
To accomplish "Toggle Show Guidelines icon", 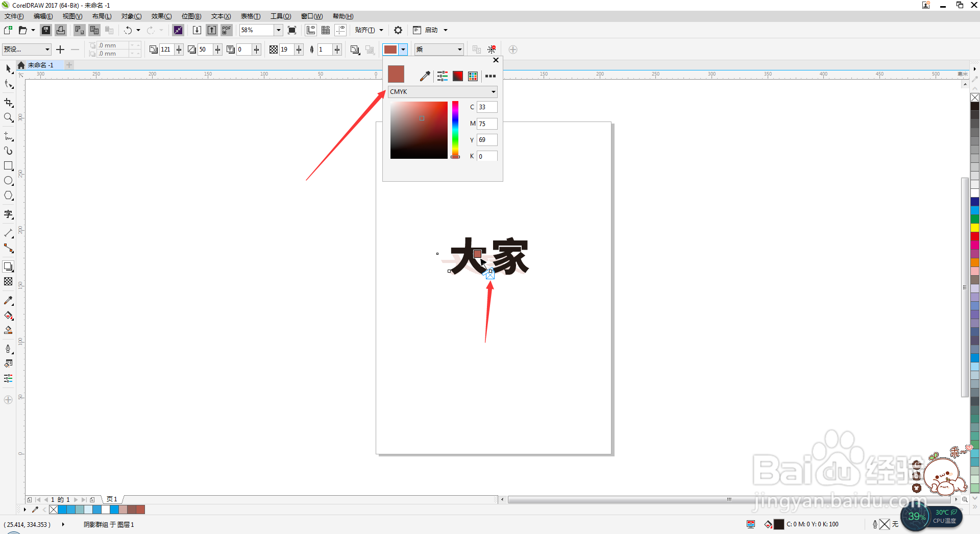I will [x=340, y=30].
